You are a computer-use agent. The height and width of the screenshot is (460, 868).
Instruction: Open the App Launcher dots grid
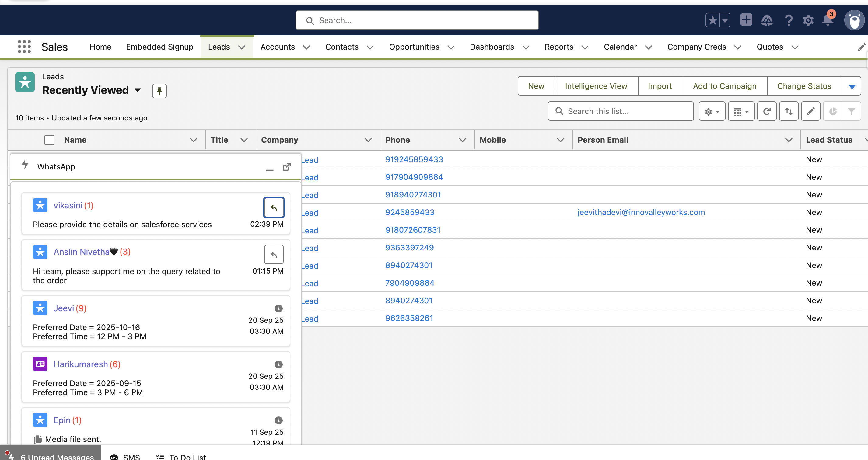pyautogui.click(x=24, y=47)
